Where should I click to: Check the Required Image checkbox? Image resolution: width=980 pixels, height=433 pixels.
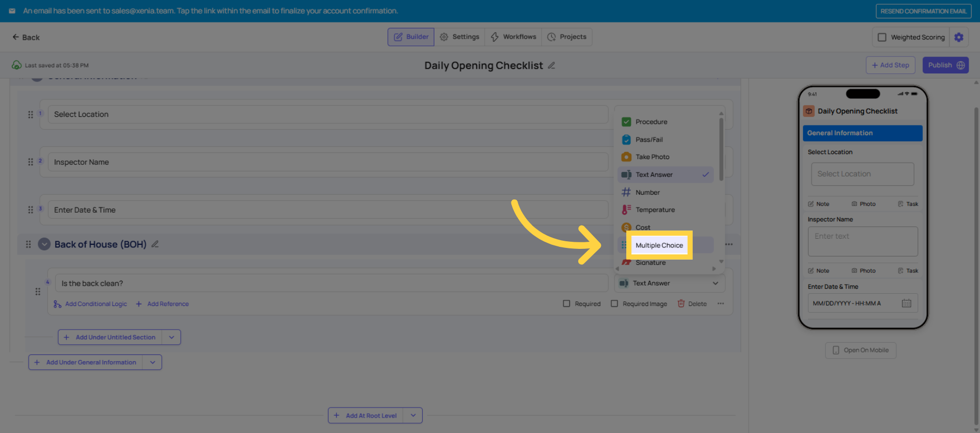pyautogui.click(x=615, y=304)
